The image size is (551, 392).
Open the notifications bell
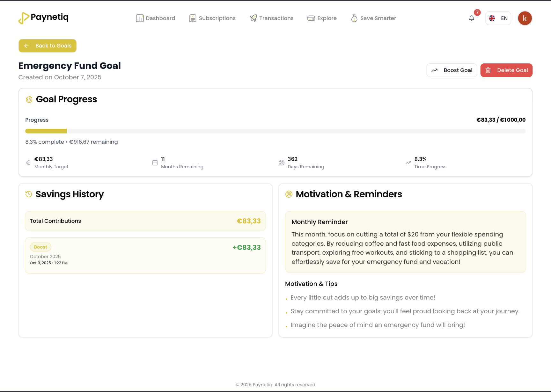point(472,18)
